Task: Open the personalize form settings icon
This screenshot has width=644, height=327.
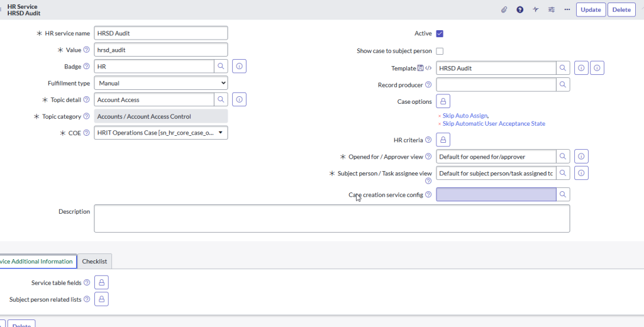Action: coord(552,9)
